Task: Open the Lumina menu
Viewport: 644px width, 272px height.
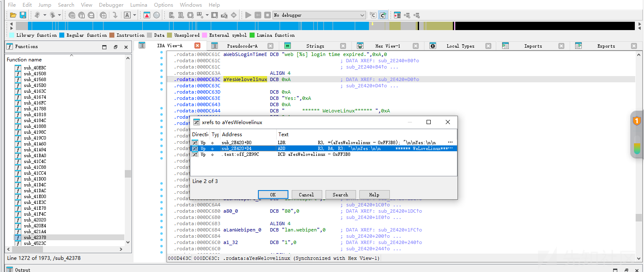Action: 139,5
